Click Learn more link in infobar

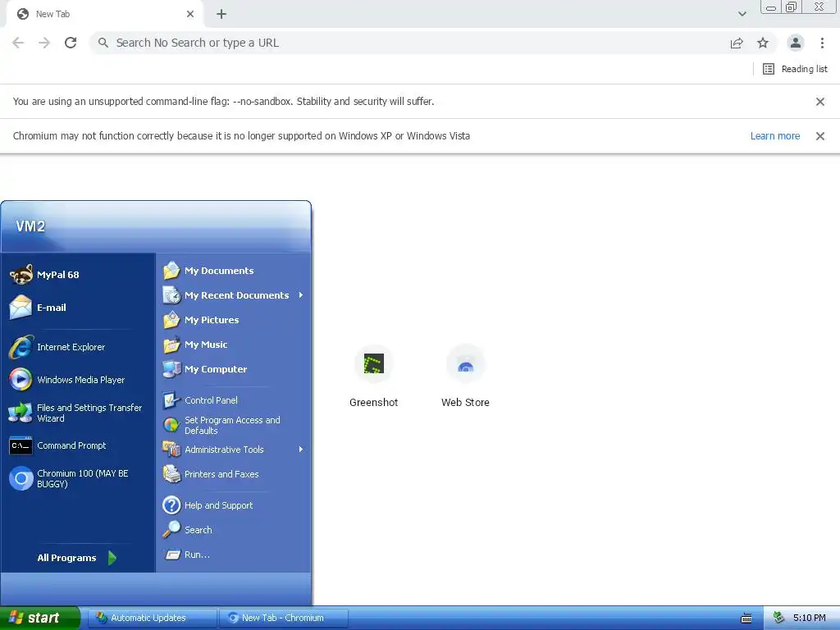[x=774, y=136]
